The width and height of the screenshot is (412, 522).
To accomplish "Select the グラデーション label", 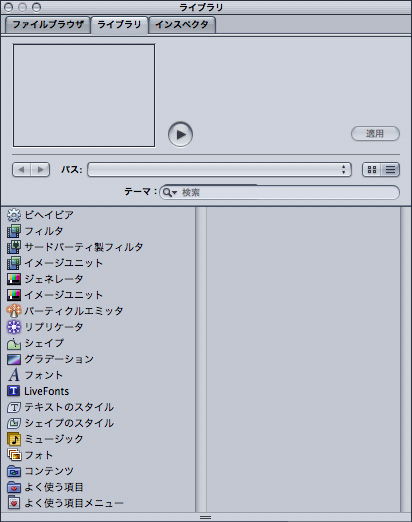I will (x=59, y=359).
